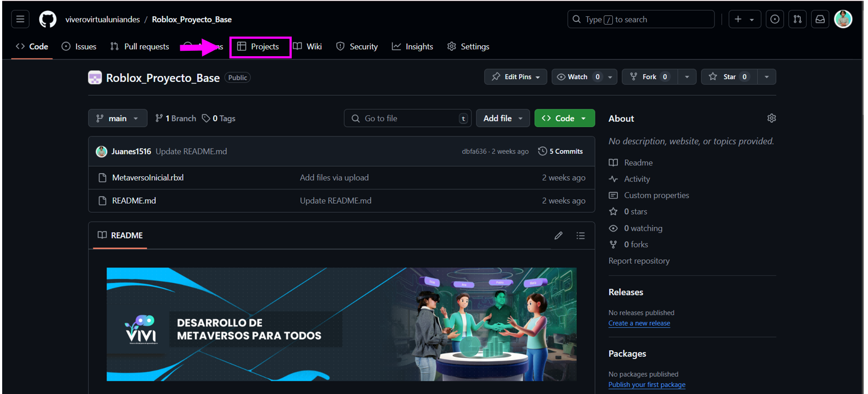Screen dimensions: 868x394
Task: Expand the create-new dropdown caret
Action: [x=752, y=19]
